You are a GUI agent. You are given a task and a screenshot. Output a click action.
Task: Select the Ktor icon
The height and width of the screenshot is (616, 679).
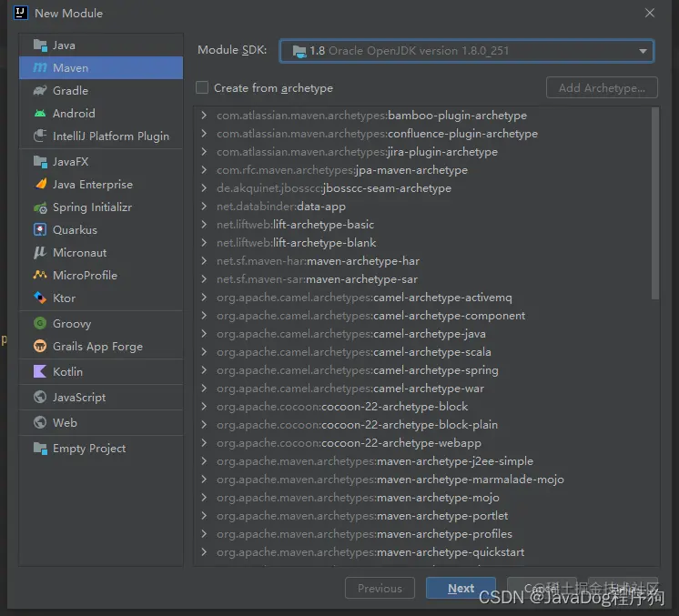(40, 298)
